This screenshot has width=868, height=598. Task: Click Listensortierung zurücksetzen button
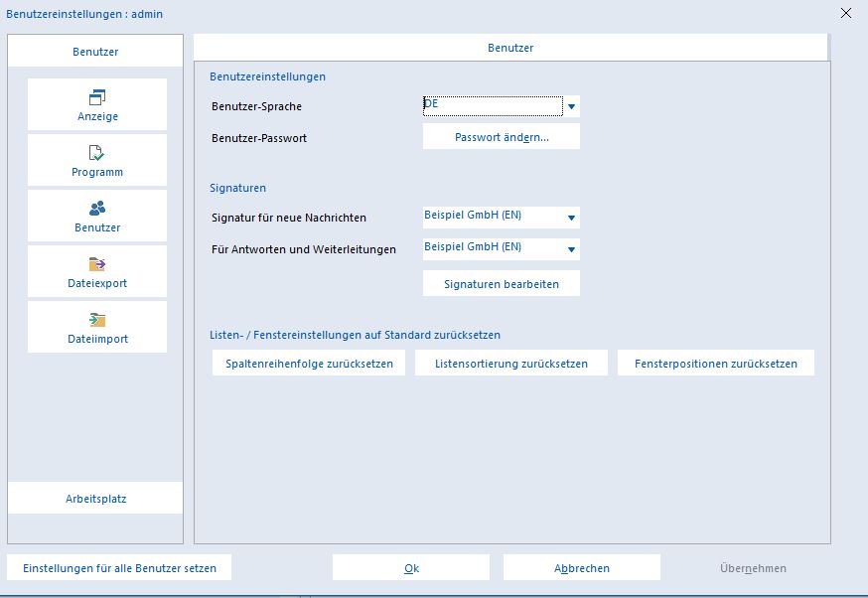point(510,364)
